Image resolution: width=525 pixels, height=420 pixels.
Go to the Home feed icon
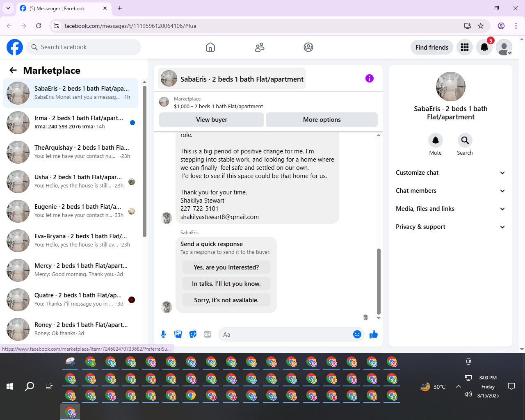pyautogui.click(x=210, y=47)
